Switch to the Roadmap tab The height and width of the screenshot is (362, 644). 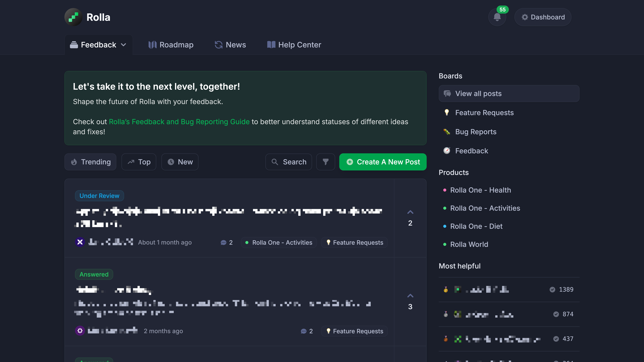[x=171, y=45]
